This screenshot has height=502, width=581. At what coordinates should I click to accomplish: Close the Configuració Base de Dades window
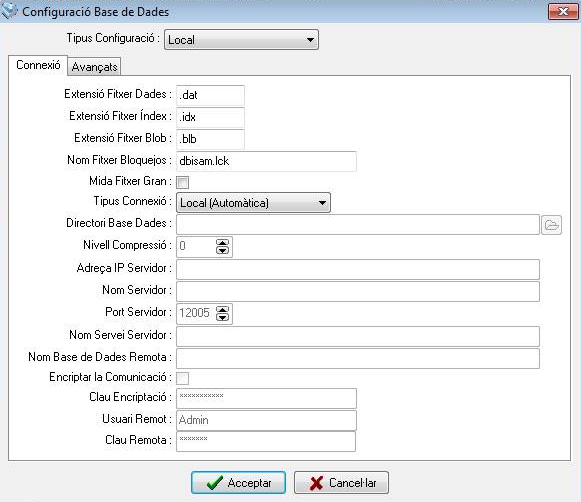[563, 11]
